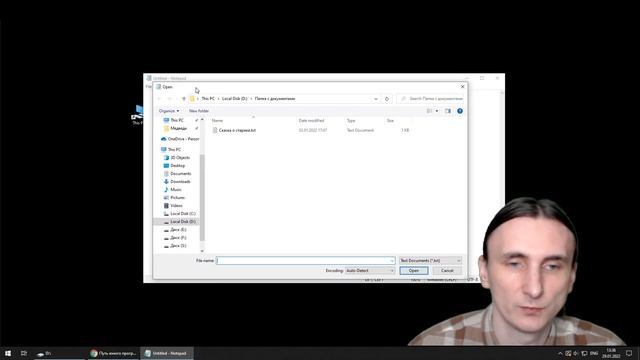Screen dimensions: 640x360
Task: Switch to the Chrome taskbar window
Action: [x=113, y=353]
